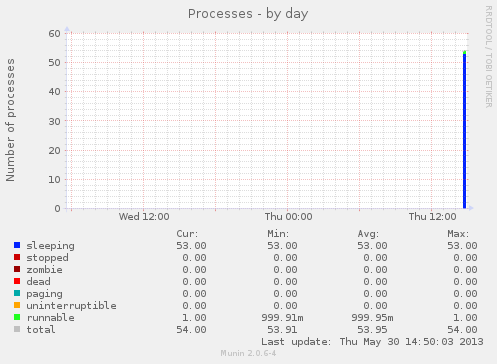Click the total Cur value 54.00
The image size is (497, 364).
(191, 330)
